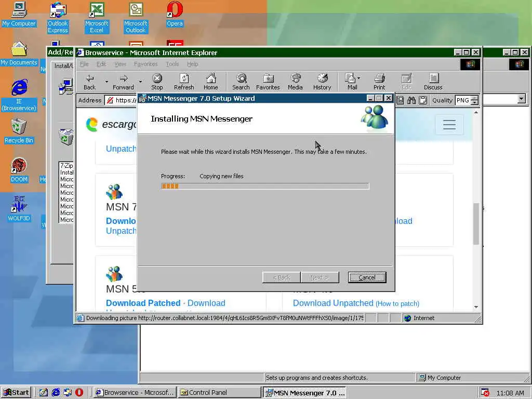Open the escargot hamburger menu button
Screen dimensions: 532x399
click(449, 125)
